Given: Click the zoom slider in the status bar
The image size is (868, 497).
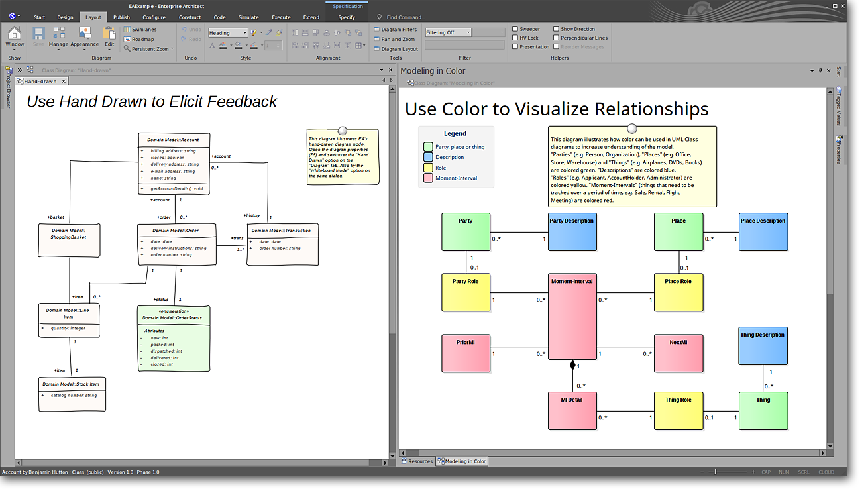Looking at the screenshot, I should click(x=716, y=472).
